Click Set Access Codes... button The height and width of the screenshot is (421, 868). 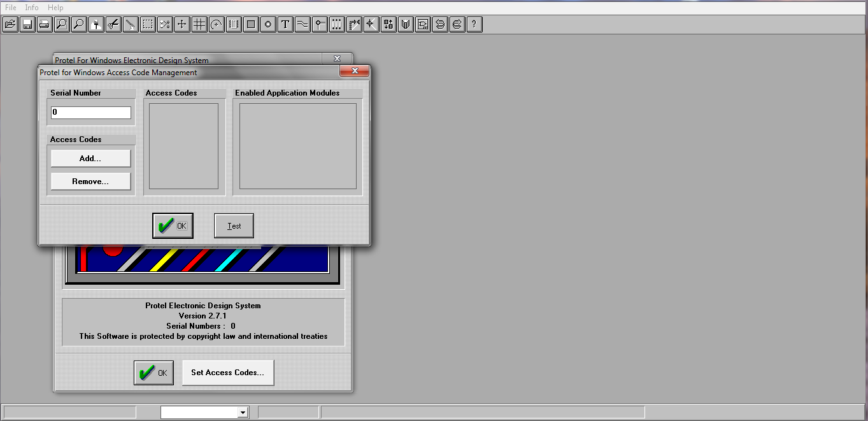click(228, 373)
